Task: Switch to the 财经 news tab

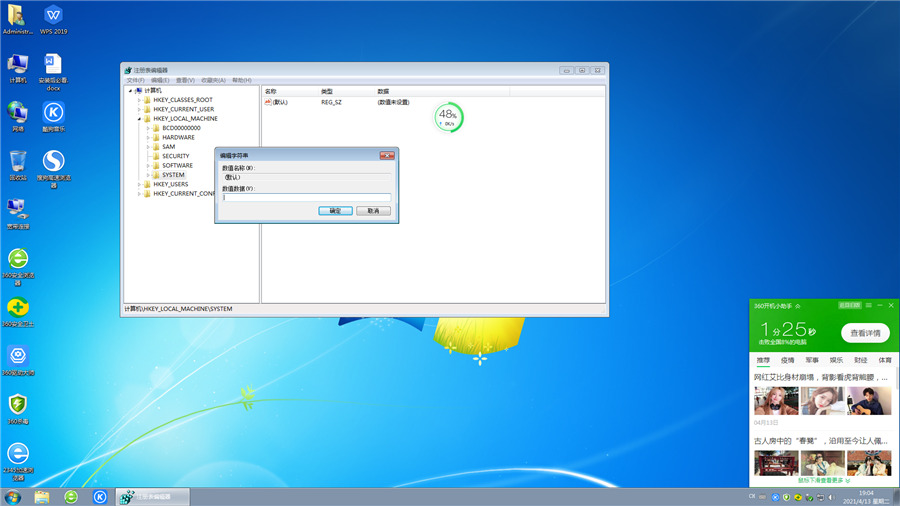Action: (x=860, y=360)
